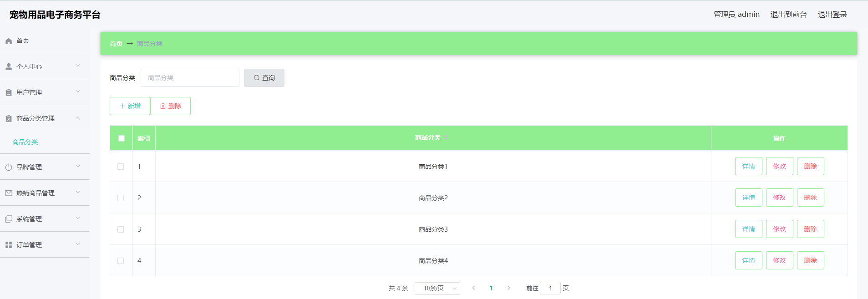Click the clipboard icon for 用户管理

tap(9, 92)
